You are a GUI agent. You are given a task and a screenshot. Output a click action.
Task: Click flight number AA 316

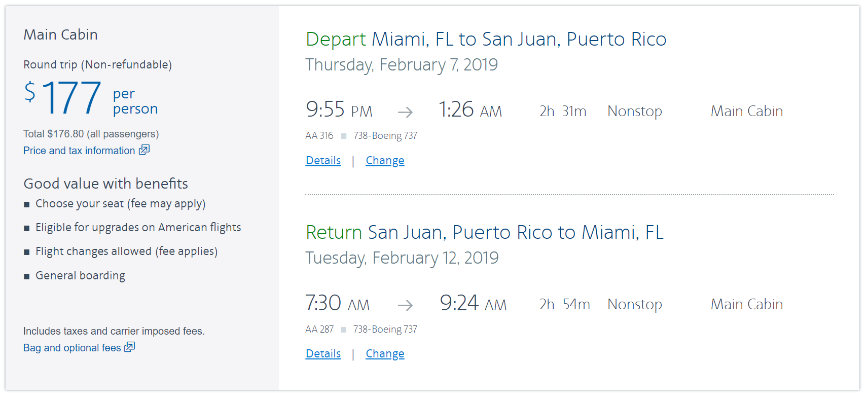coord(319,136)
